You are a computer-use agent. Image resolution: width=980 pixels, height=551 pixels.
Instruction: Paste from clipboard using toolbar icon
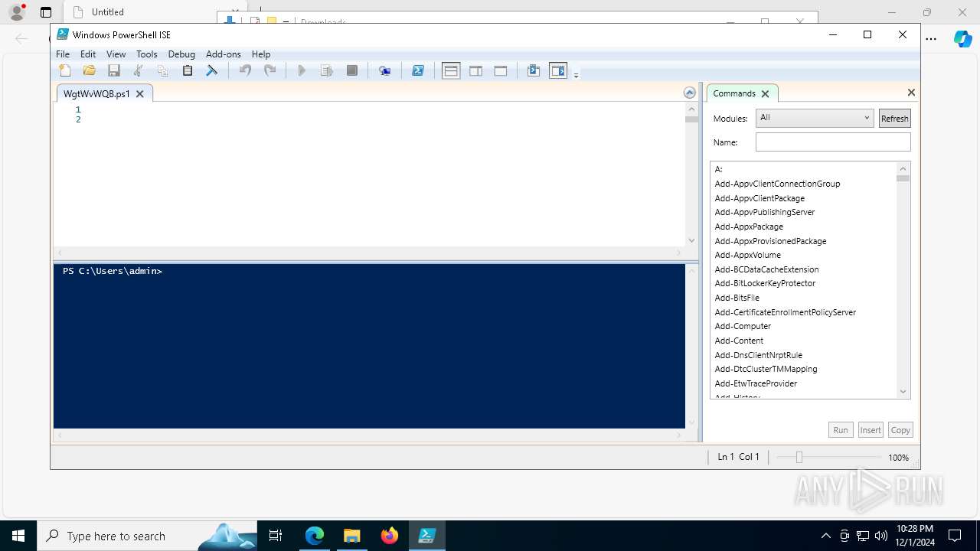[x=188, y=70]
